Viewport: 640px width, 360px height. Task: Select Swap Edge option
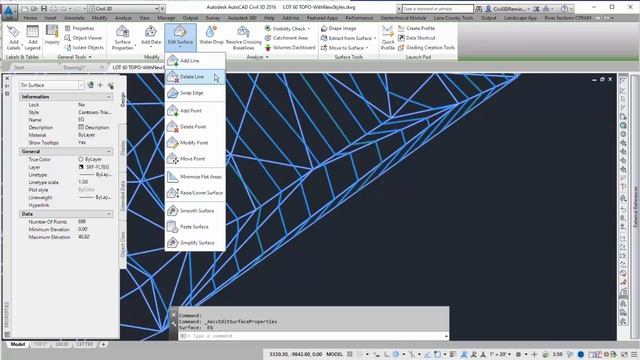pos(195,93)
